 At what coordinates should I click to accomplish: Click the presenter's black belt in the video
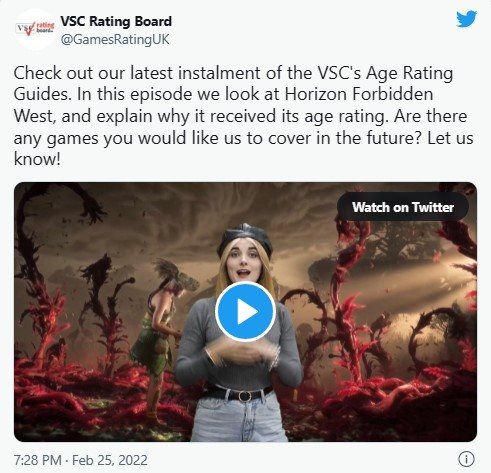[239, 394]
